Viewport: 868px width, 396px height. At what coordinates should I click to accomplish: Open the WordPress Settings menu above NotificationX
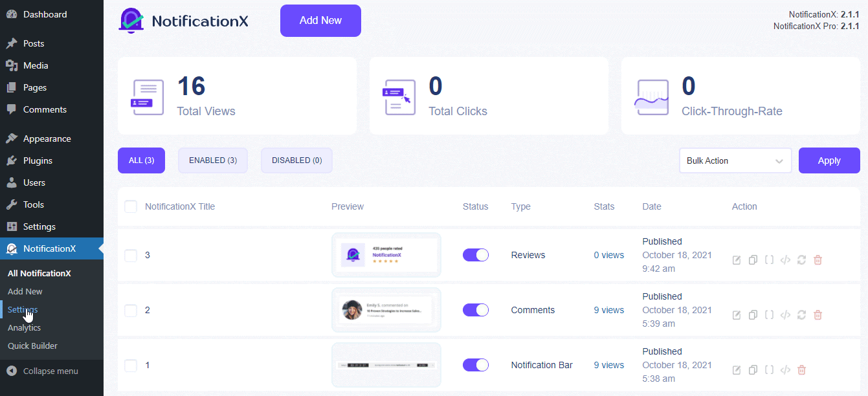coord(52,226)
